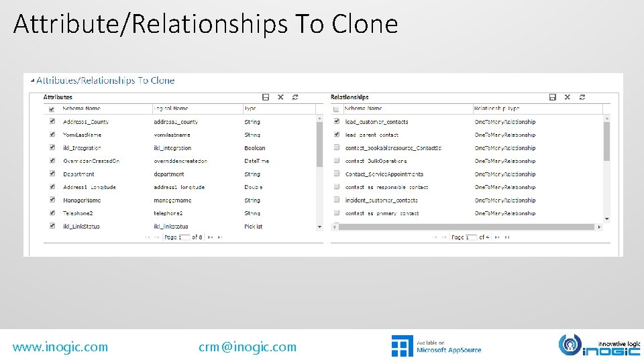Collapse Attributes/Relationships To Clone section
644x362 pixels.
pyautogui.click(x=32, y=81)
